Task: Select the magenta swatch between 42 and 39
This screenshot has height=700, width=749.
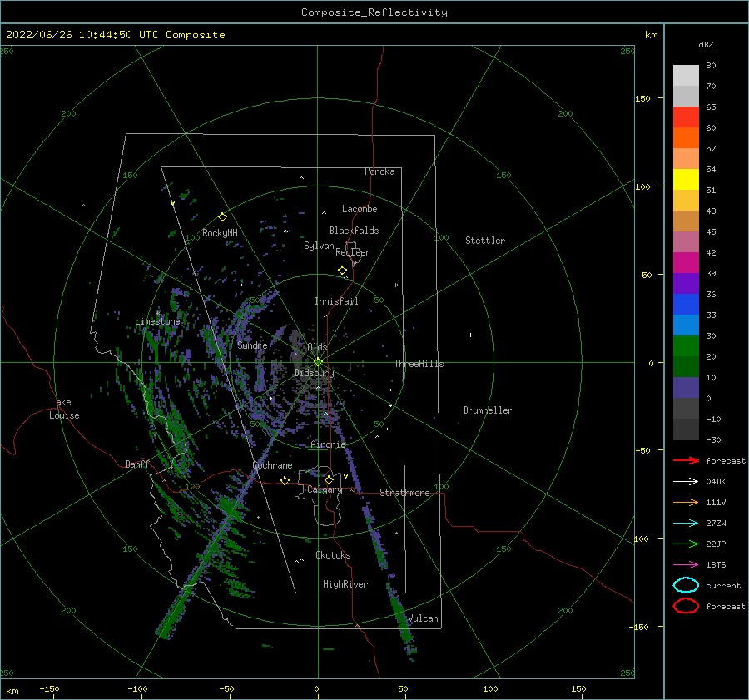Action: pyautogui.click(x=686, y=263)
